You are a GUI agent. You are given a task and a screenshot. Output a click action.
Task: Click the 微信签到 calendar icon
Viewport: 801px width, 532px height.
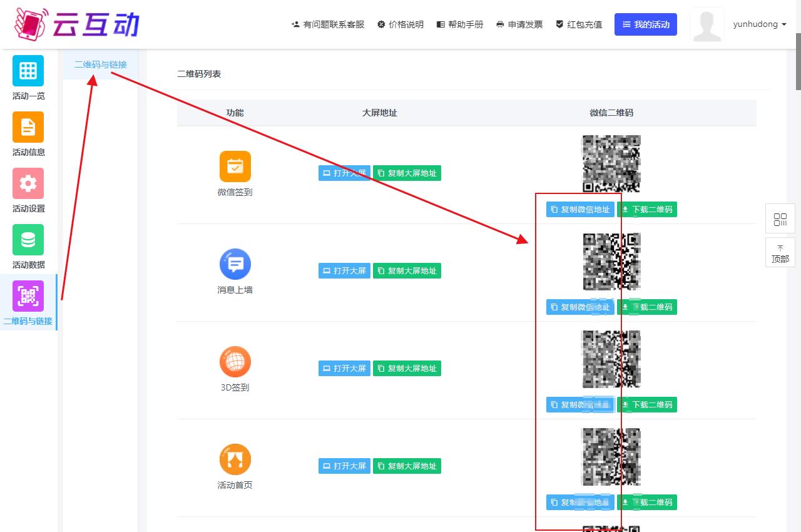(x=235, y=166)
